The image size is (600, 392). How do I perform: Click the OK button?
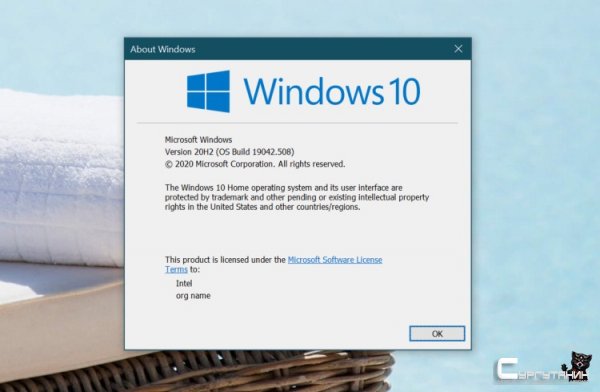click(437, 333)
